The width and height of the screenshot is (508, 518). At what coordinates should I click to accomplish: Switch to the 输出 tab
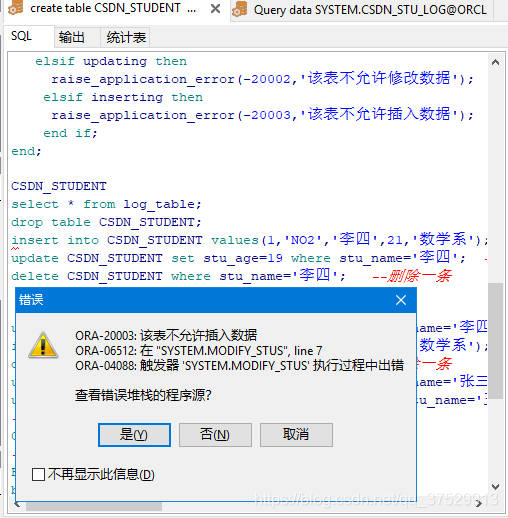[72, 37]
